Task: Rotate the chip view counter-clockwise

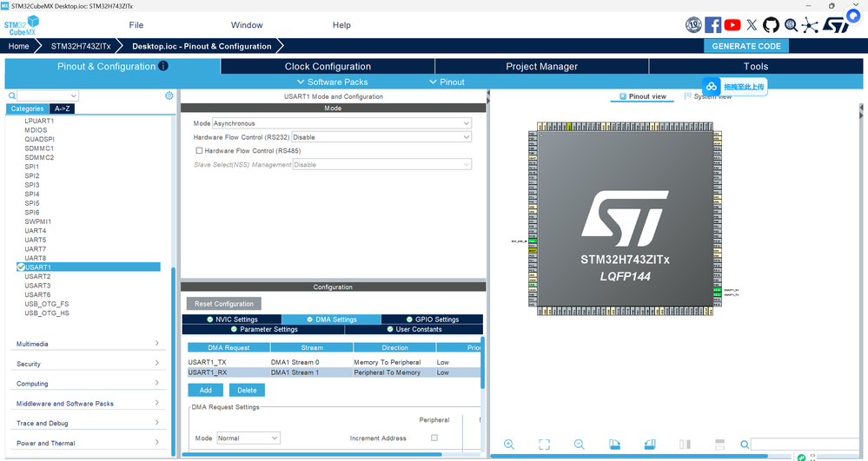Action: (x=650, y=445)
